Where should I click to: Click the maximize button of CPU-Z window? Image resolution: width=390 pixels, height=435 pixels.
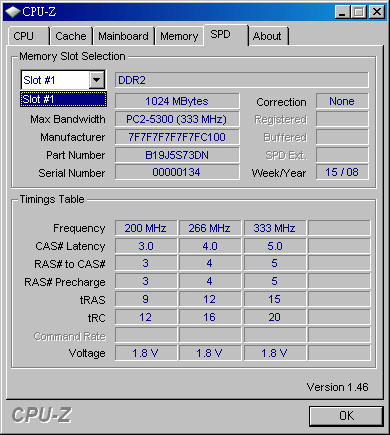(359, 12)
